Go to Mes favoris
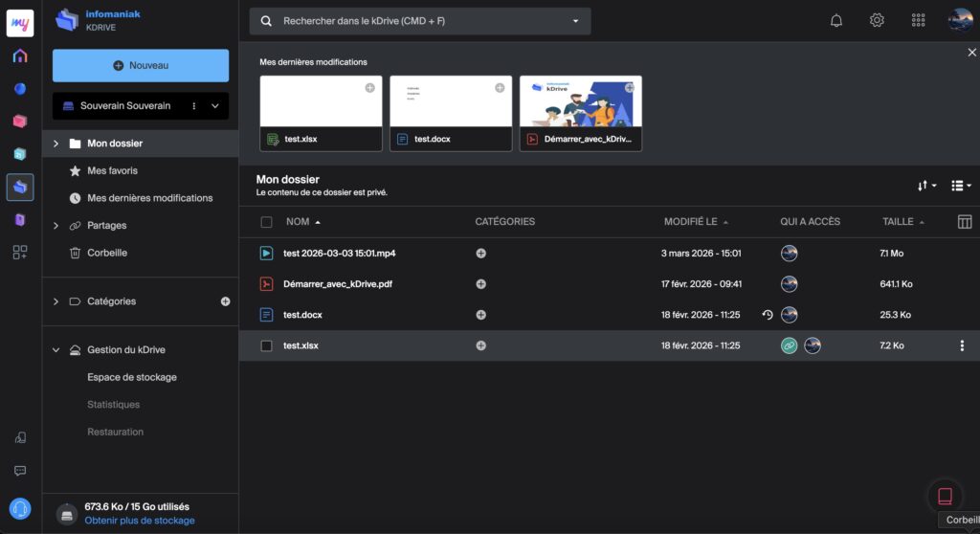The height and width of the screenshot is (534, 980). (x=112, y=170)
